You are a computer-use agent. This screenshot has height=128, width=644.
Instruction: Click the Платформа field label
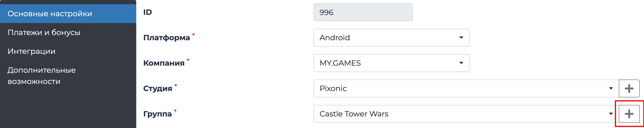(166, 38)
